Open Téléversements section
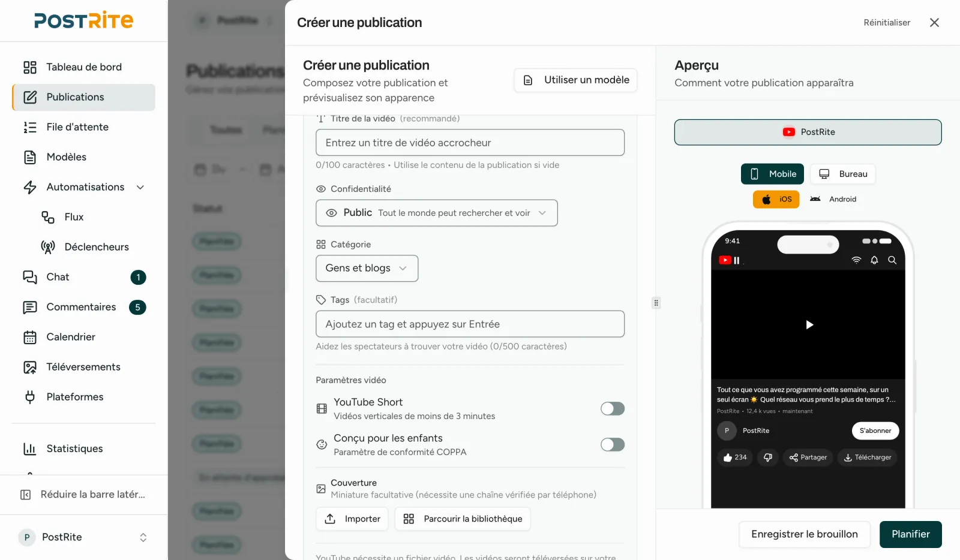 (x=83, y=367)
